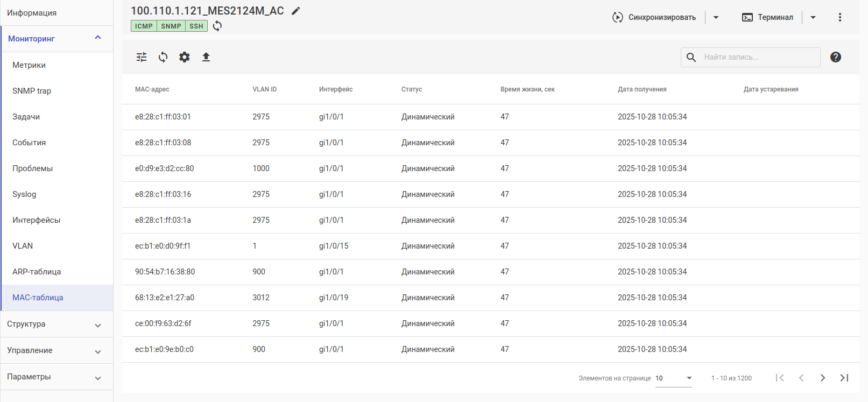Open table settings gear icon
The width and height of the screenshot is (868, 402).
(x=185, y=57)
